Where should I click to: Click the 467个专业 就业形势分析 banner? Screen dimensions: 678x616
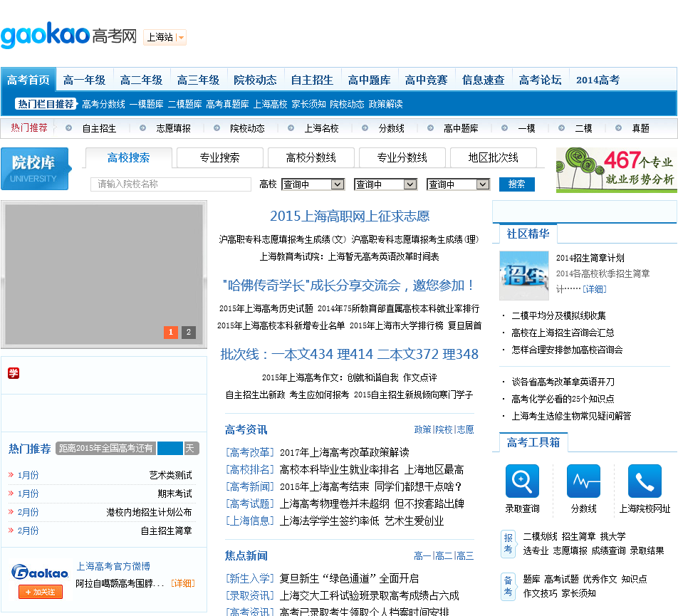click(616, 170)
